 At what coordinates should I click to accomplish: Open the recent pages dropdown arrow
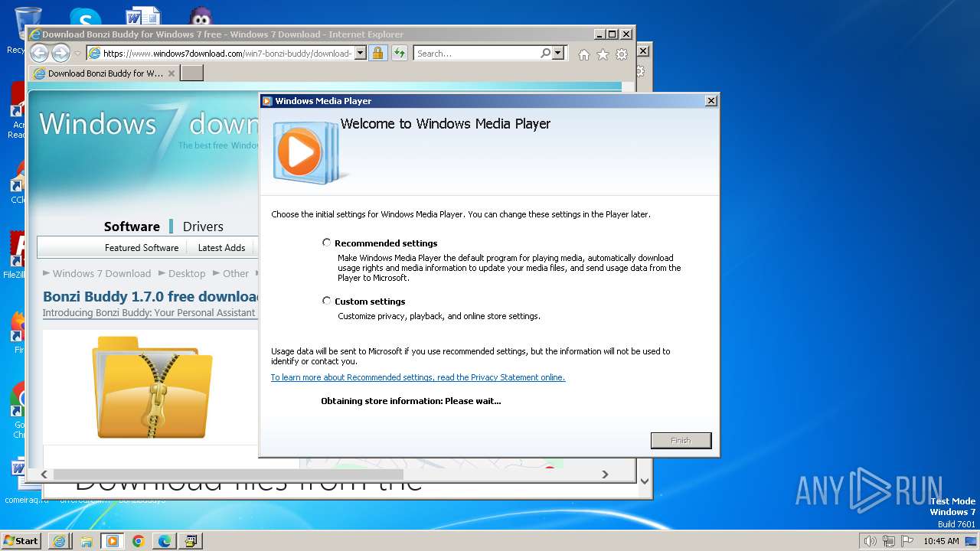click(77, 54)
